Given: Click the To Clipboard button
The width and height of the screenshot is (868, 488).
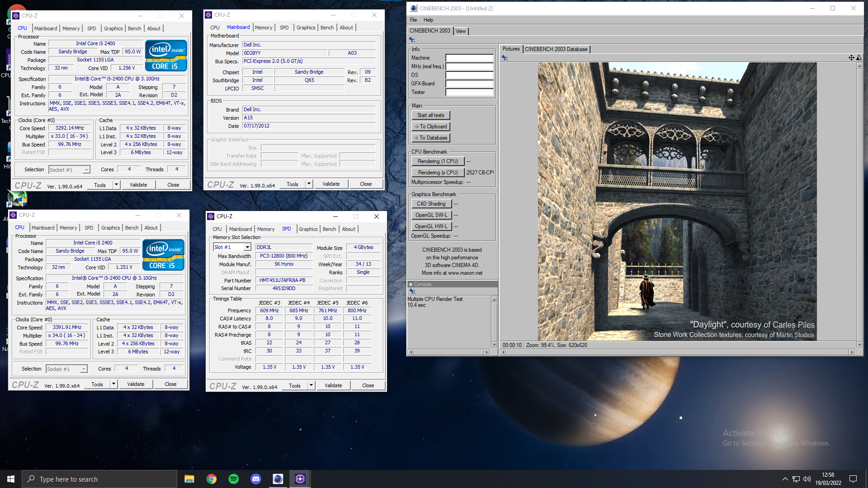Looking at the screenshot, I should 430,127.
